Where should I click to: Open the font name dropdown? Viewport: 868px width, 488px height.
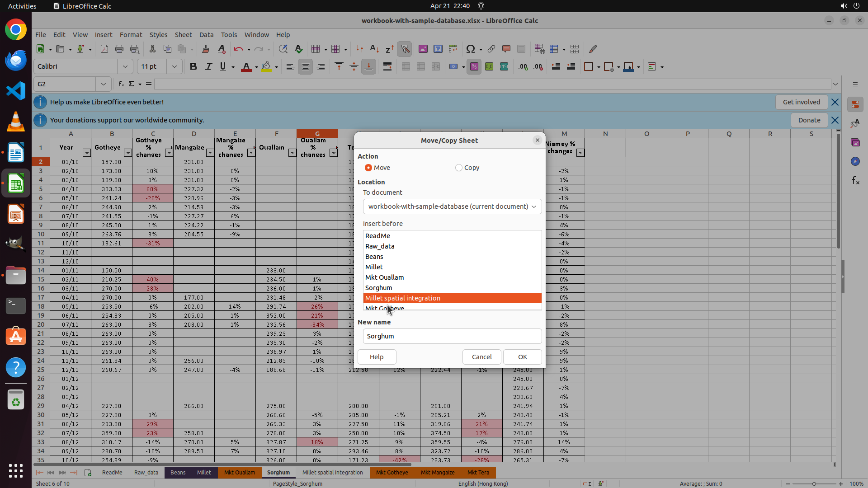pyautogui.click(x=125, y=67)
